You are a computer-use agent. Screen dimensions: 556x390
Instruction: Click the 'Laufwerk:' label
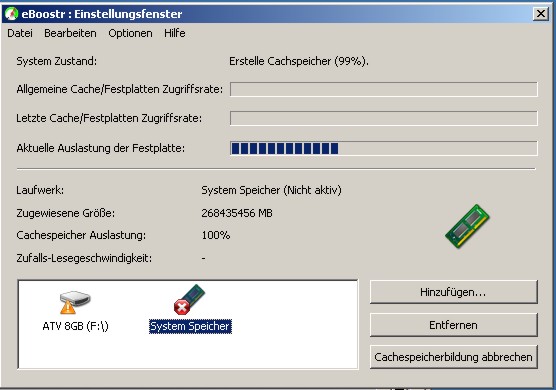pyautogui.click(x=40, y=190)
